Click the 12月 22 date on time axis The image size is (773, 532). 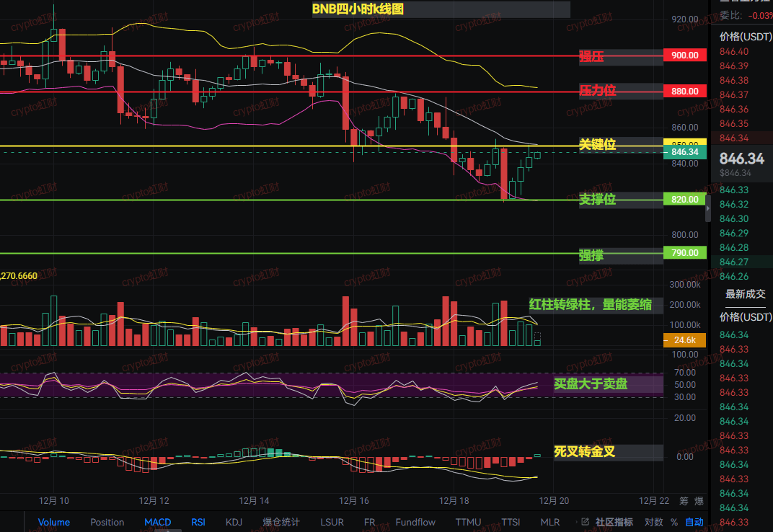tap(654, 501)
